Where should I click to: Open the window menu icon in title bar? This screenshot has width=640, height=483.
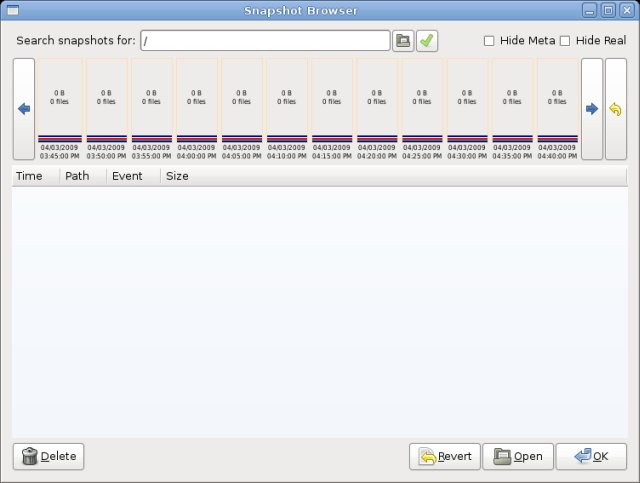pos(13,10)
